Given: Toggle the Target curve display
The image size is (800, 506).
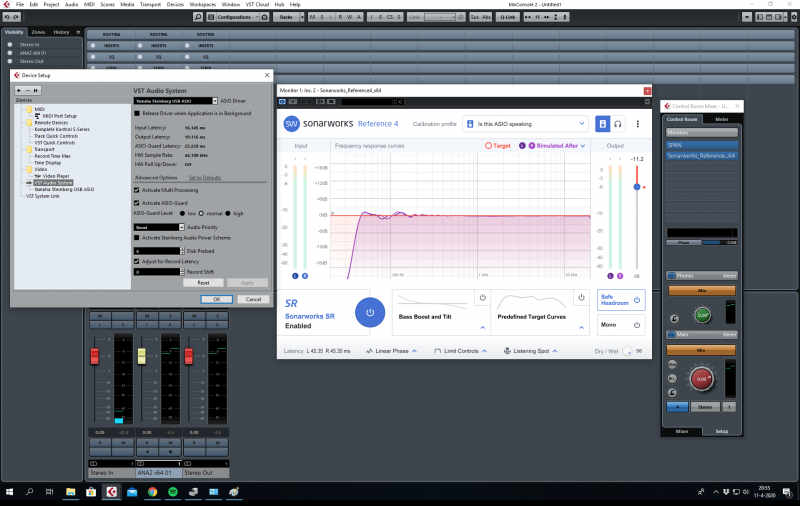Looking at the screenshot, I should pos(497,146).
